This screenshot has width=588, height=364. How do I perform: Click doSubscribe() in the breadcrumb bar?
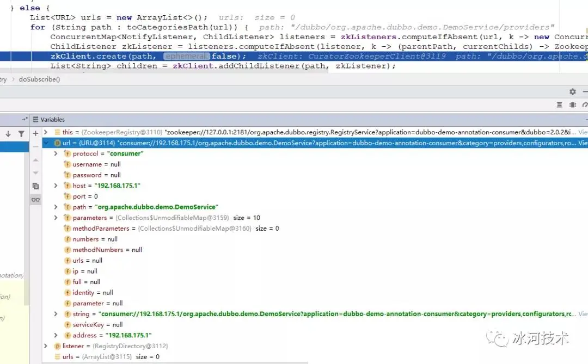(39, 79)
